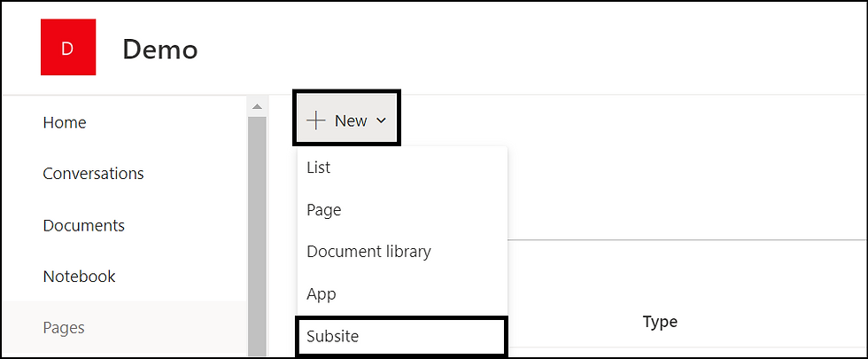Click the empty site header area right of Demo
This screenshot has height=359, width=868.
coord(531,49)
